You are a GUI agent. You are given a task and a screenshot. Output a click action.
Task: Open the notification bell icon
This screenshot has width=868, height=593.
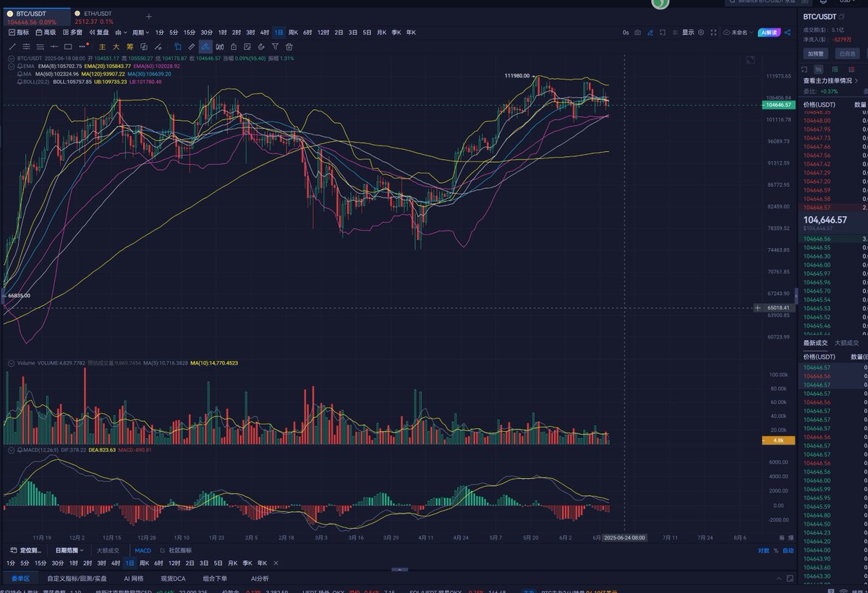823,3
